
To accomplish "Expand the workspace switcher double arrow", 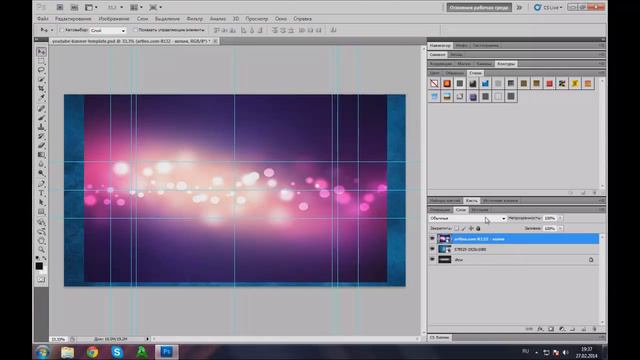I will pyautogui.click(x=519, y=7).
